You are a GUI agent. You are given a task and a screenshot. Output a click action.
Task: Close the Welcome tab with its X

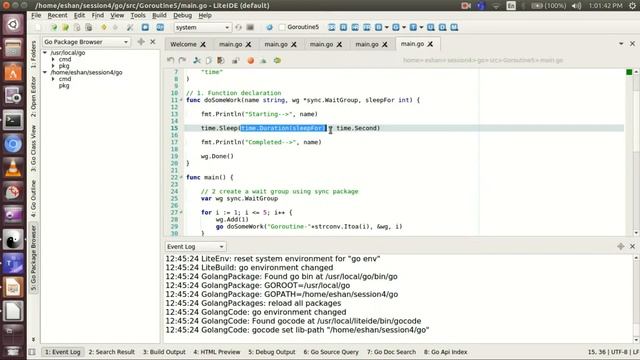203,44
